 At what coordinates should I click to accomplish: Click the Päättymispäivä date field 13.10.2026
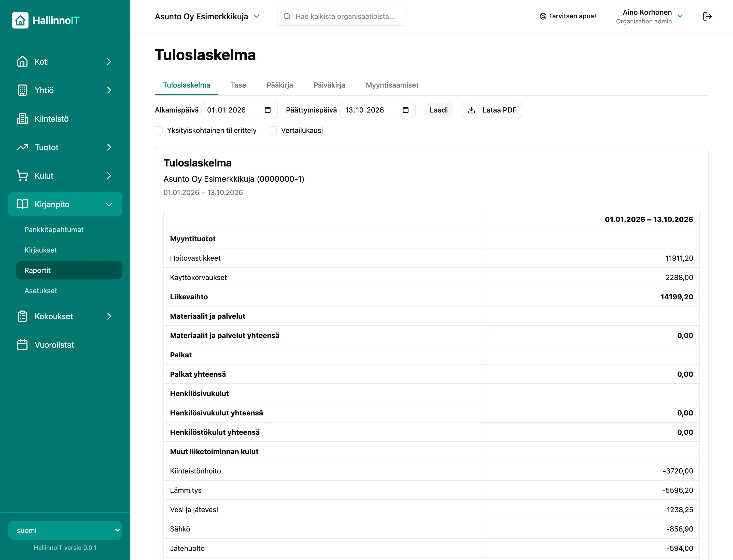coord(377,110)
